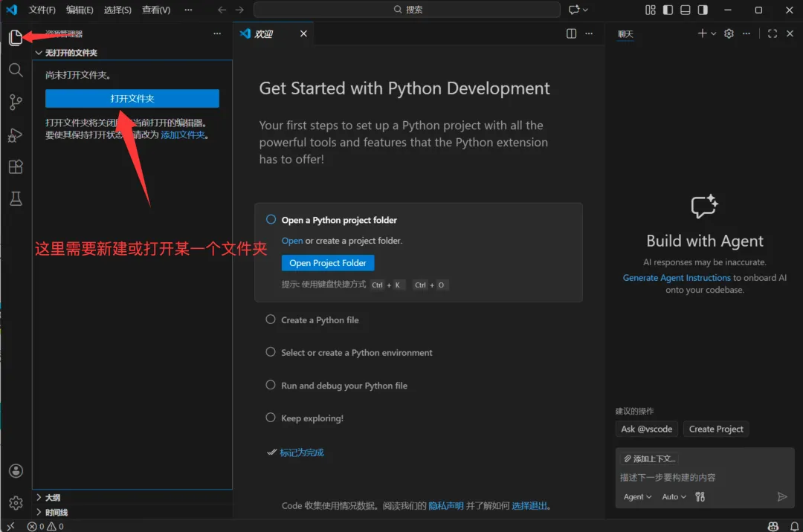This screenshot has height=532, width=803.
Task: Open the chat settings gear
Action: (x=729, y=33)
